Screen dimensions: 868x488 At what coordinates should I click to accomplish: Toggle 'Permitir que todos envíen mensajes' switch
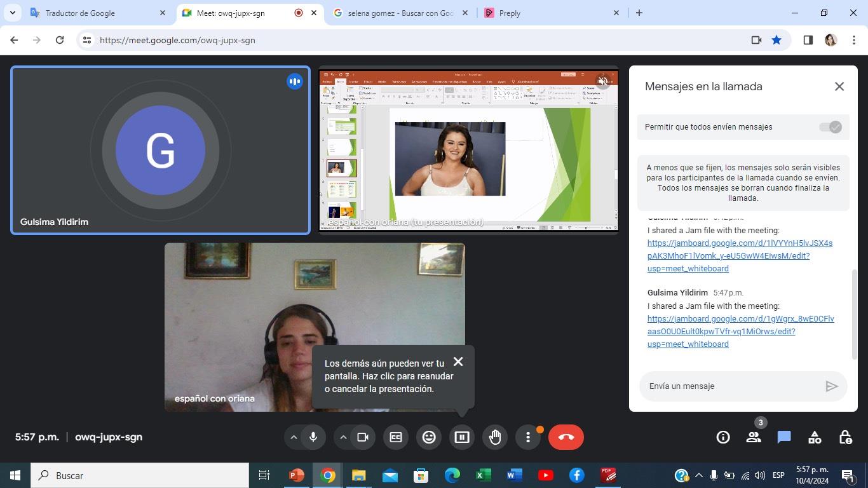point(830,127)
